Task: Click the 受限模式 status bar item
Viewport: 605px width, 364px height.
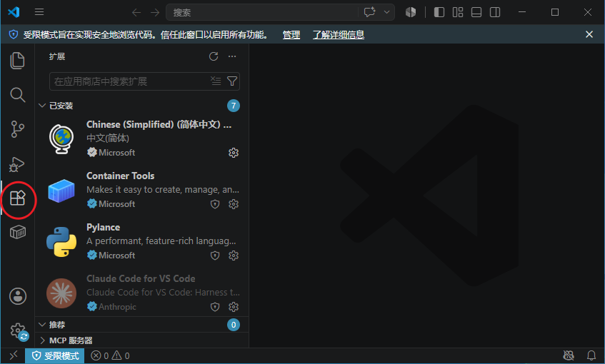Action: click(55, 355)
